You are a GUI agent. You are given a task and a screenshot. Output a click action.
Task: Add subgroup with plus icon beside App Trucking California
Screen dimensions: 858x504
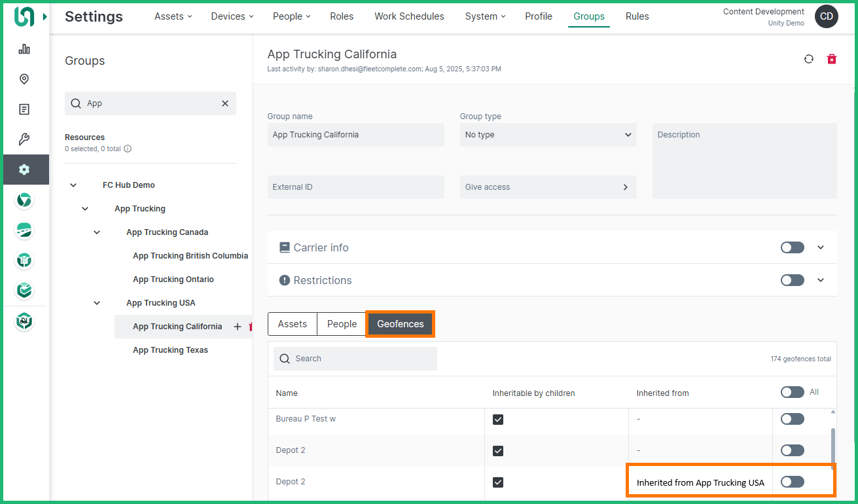238,327
